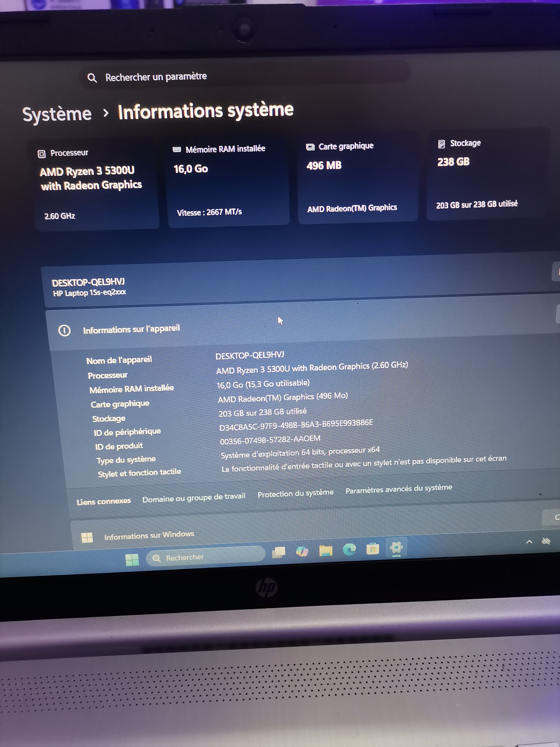Launch Microsoft Edge from the taskbar
Viewport: 560px width, 747px height.
(349, 549)
